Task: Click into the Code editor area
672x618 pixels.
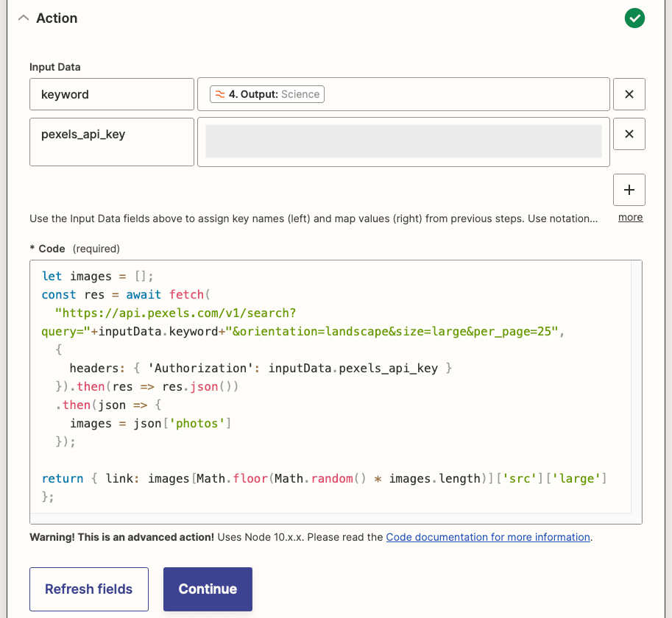Action: (331, 383)
